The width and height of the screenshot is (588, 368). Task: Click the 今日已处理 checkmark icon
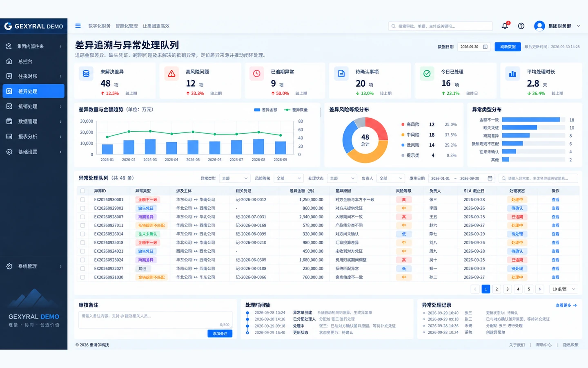coord(427,74)
